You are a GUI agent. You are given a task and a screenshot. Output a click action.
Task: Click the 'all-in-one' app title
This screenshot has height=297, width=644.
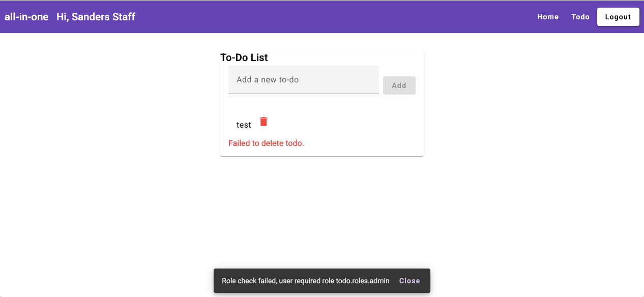(26, 17)
